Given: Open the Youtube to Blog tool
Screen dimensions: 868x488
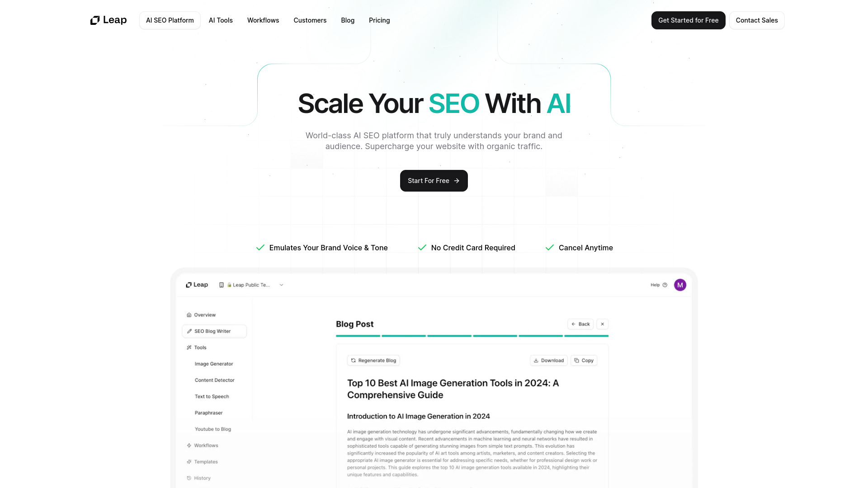Looking at the screenshot, I should (x=213, y=428).
